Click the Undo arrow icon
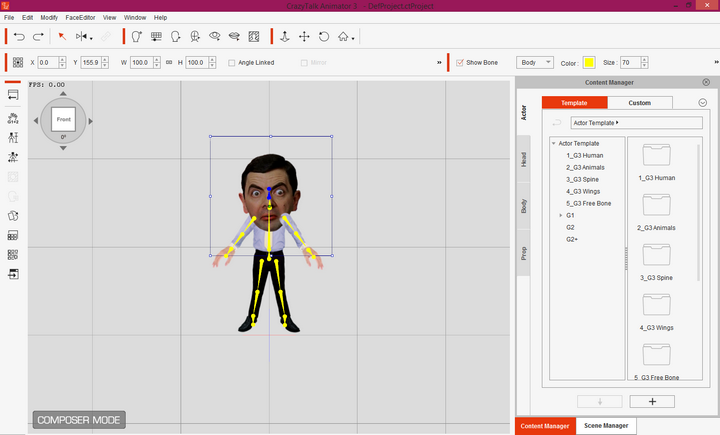 pos(19,36)
